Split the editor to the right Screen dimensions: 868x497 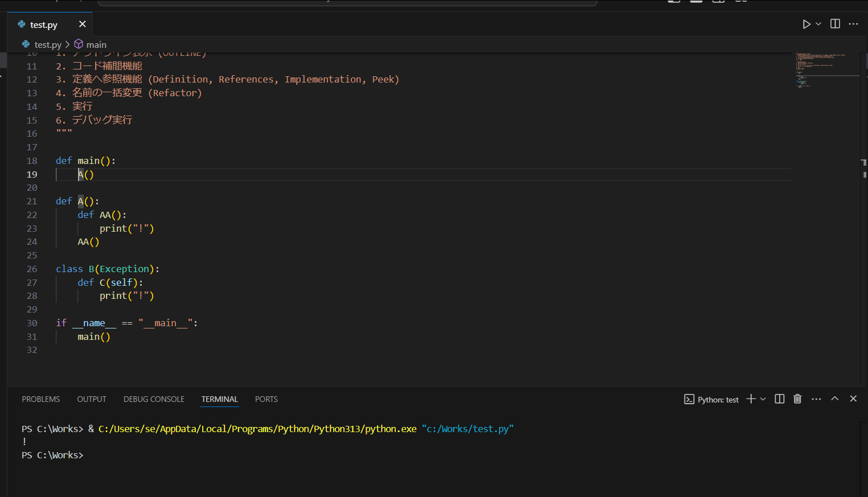[x=835, y=24]
